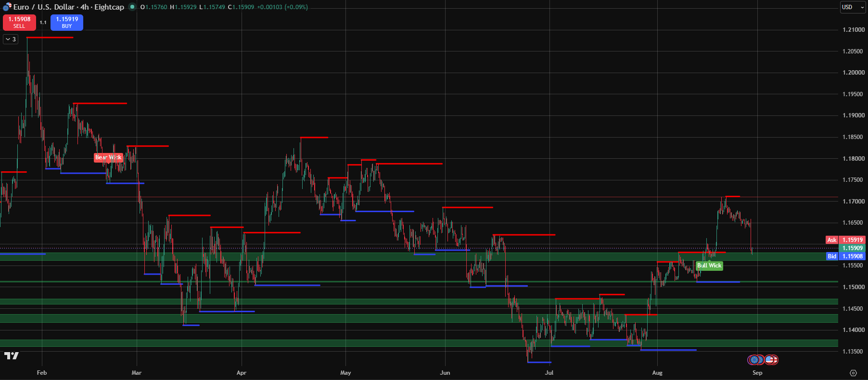Click the Sep label on time axis

pyautogui.click(x=757, y=373)
